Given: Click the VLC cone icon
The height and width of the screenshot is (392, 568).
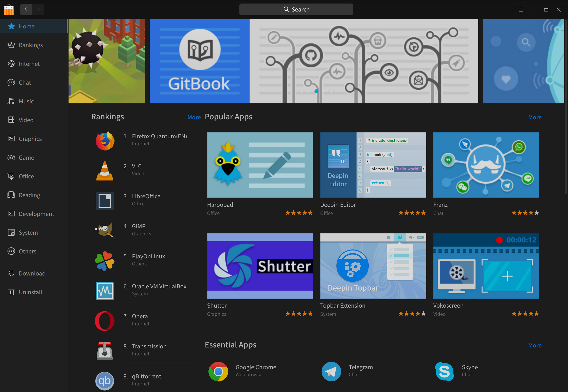Looking at the screenshot, I should 105,171.
